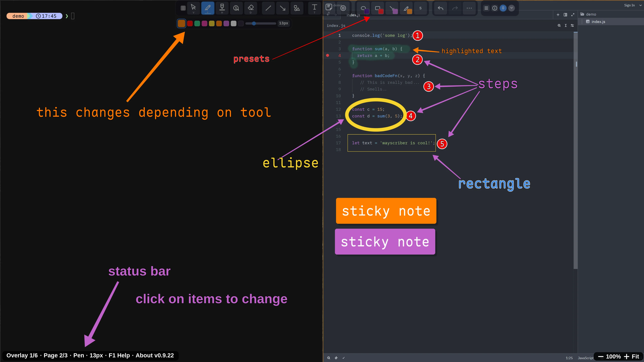Select the straight Line tool
Screen dimensions: 644x362
click(x=268, y=8)
